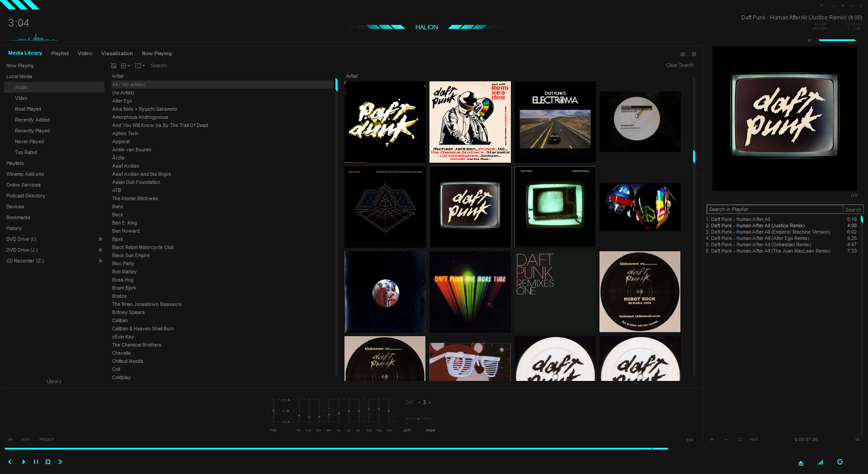Switch to the Playlist tab
868x474 pixels.
(x=60, y=53)
